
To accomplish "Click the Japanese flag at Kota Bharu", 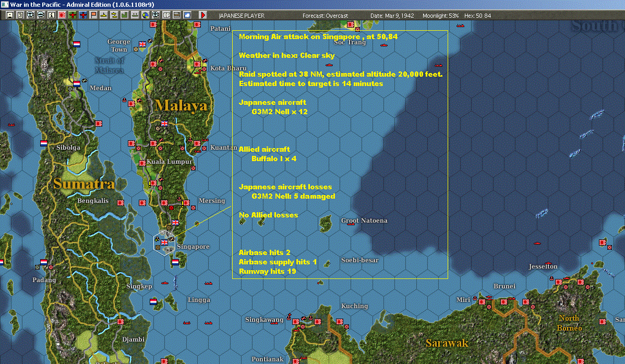I will click(x=197, y=64).
